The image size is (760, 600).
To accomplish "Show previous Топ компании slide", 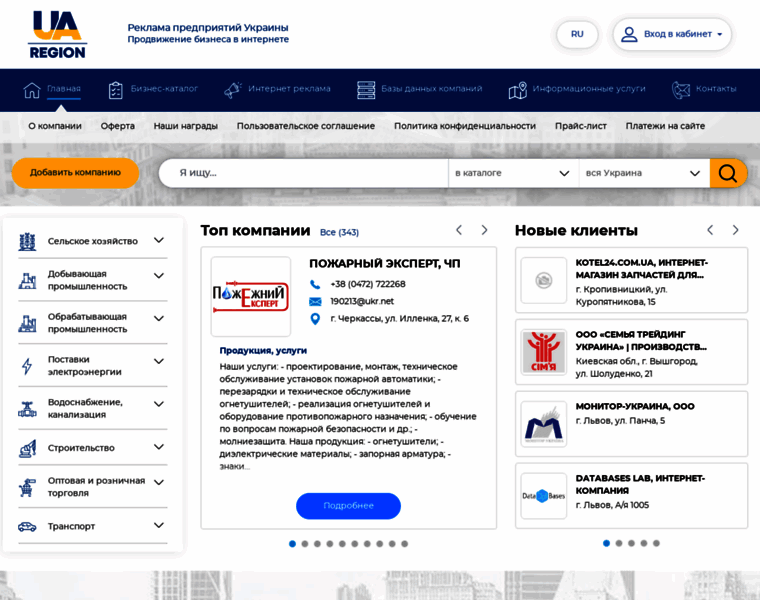I will (x=459, y=230).
